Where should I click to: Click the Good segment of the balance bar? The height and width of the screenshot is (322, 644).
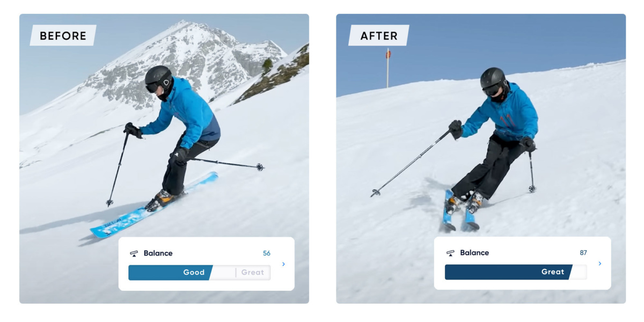(171, 273)
